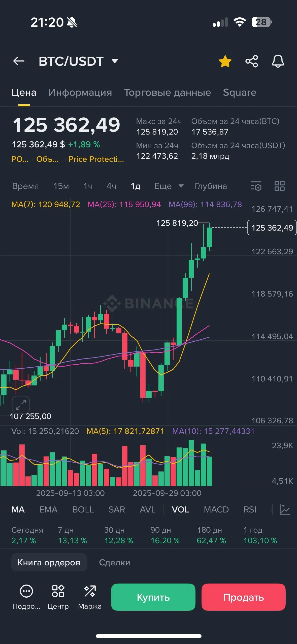
Task: Expand the BTC/USDT pair dropdown
Action: point(115,61)
